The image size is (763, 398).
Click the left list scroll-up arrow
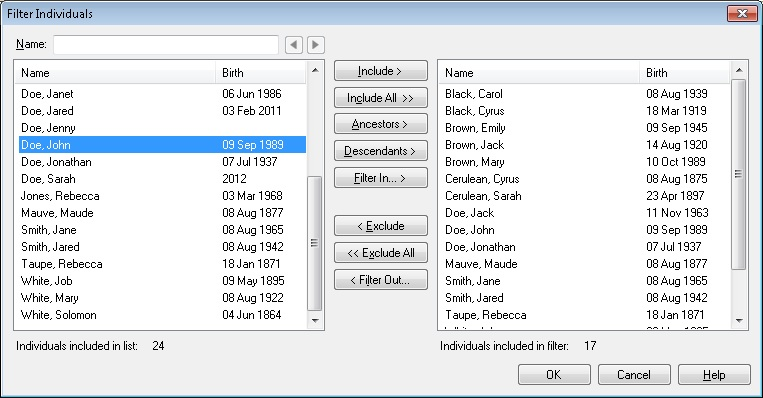click(315, 71)
